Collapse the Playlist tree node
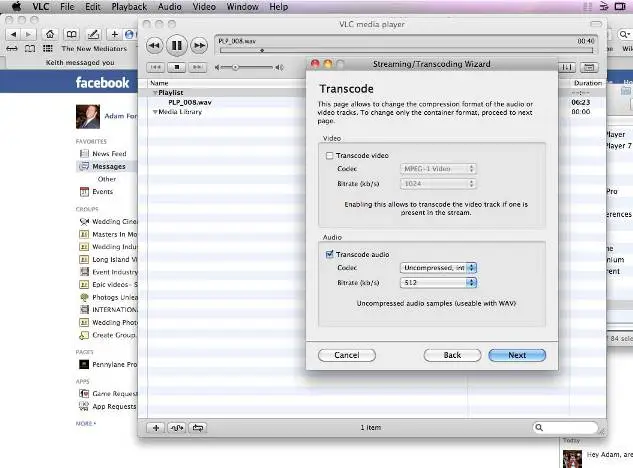Viewport: 633px width, 468px height. click(155, 93)
